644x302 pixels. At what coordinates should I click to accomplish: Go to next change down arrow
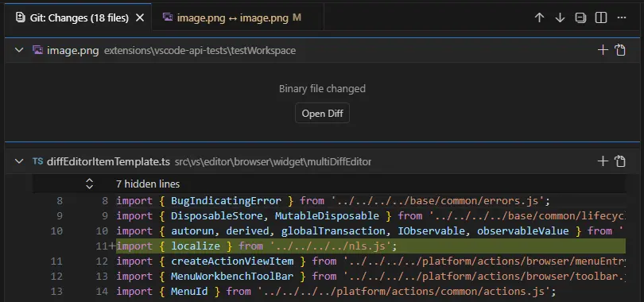click(x=560, y=17)
